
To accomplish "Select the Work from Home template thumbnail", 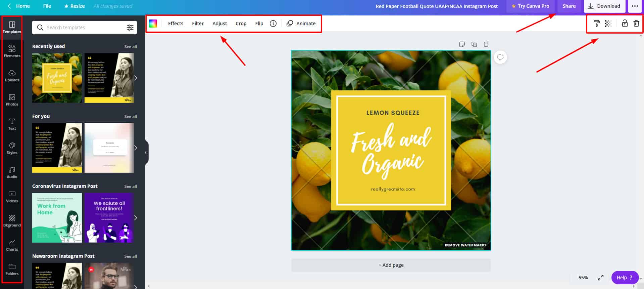I will 57,218.
